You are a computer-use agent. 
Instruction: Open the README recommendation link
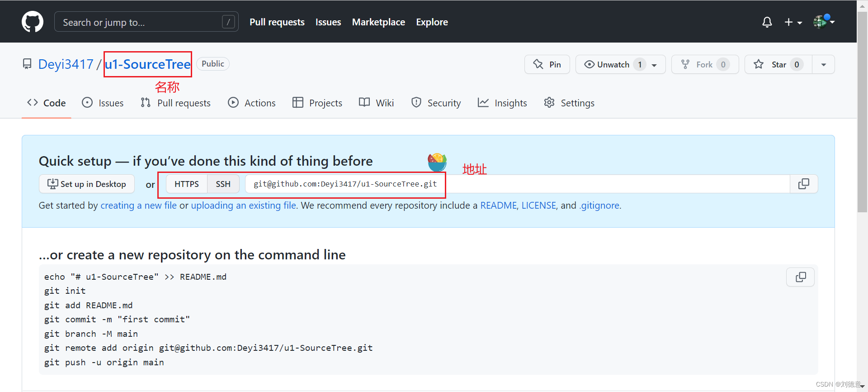coord(498,206)
